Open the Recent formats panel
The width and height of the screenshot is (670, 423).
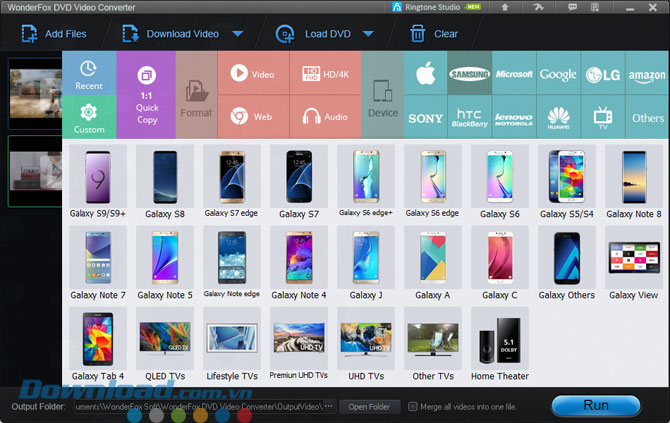click(x=89, y=73)
